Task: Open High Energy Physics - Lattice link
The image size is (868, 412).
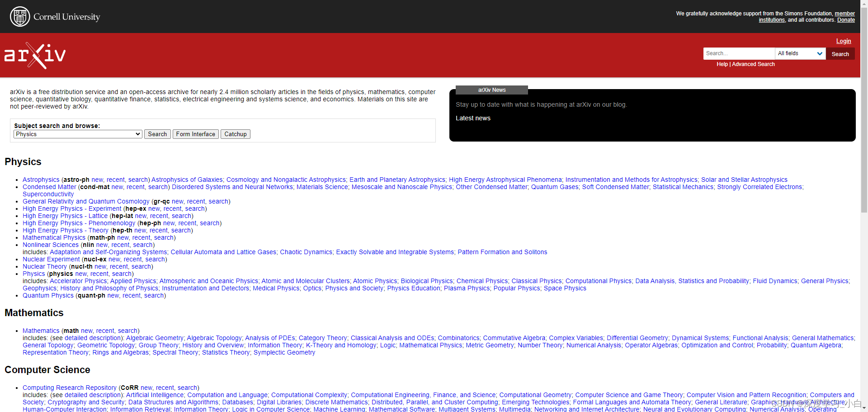Action: [65, 216]
